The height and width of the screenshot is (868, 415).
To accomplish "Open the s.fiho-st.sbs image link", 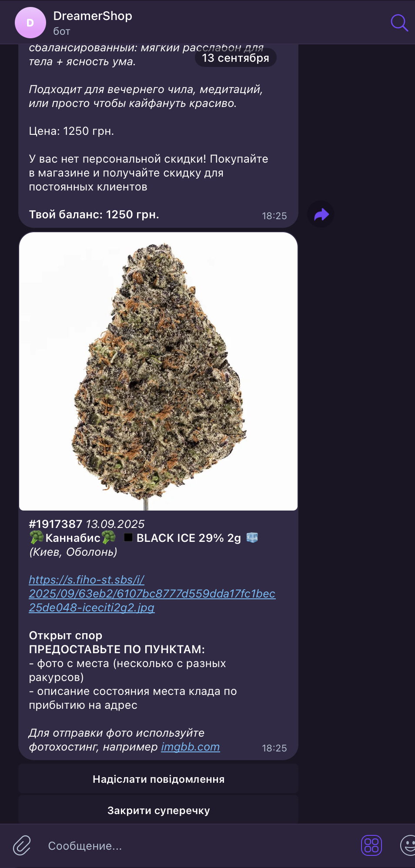I will click(152, 594).
